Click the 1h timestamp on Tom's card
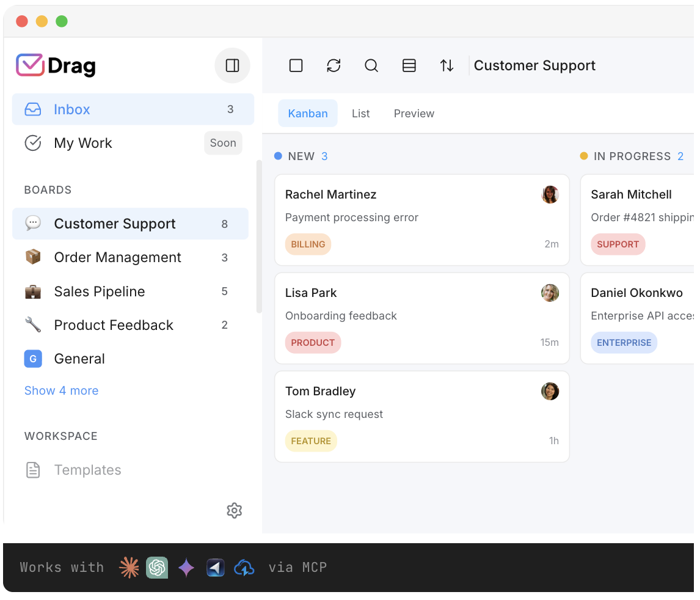Screen dimensions: 700x600 553,441
